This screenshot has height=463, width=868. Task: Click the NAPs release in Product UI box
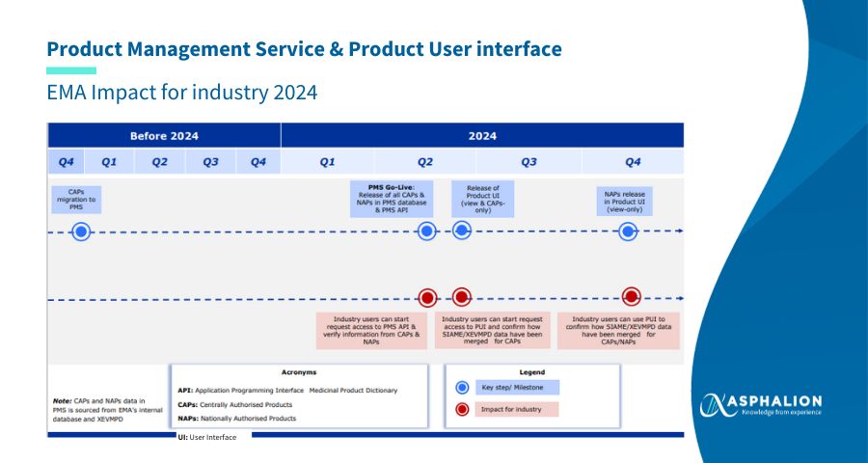(x=624, y=201)
